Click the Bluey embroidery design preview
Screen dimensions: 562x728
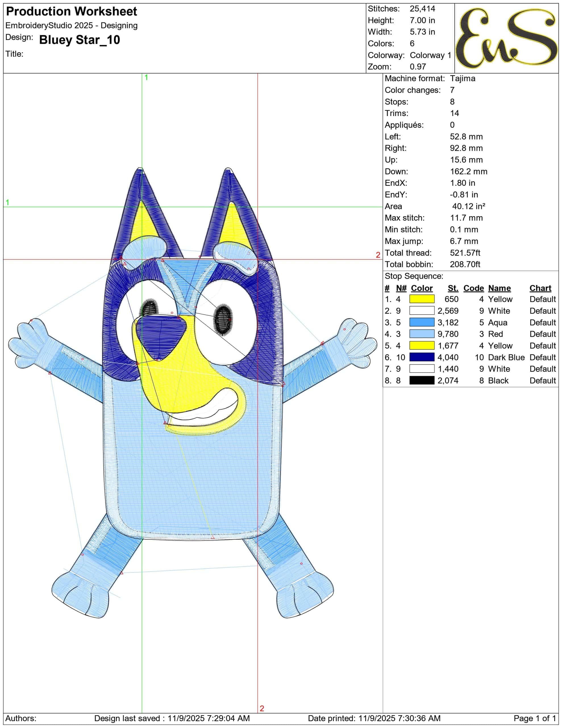coord(193,392)
